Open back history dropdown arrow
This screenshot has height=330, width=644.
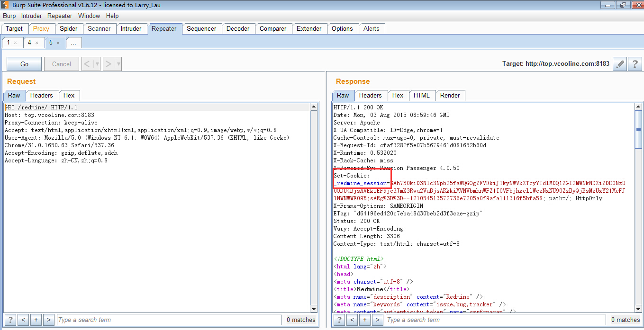coord(97,64)
